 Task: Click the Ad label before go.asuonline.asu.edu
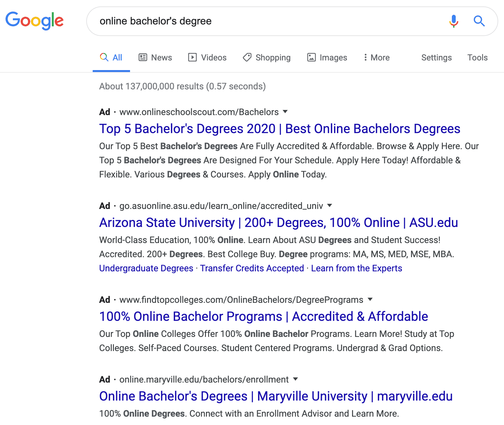[x=105, y=206]
